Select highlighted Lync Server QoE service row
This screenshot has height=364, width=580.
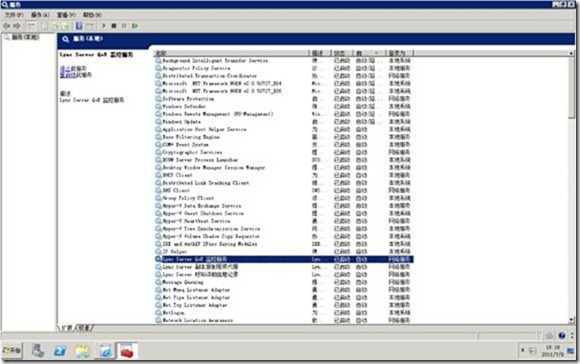coord(283,259)
